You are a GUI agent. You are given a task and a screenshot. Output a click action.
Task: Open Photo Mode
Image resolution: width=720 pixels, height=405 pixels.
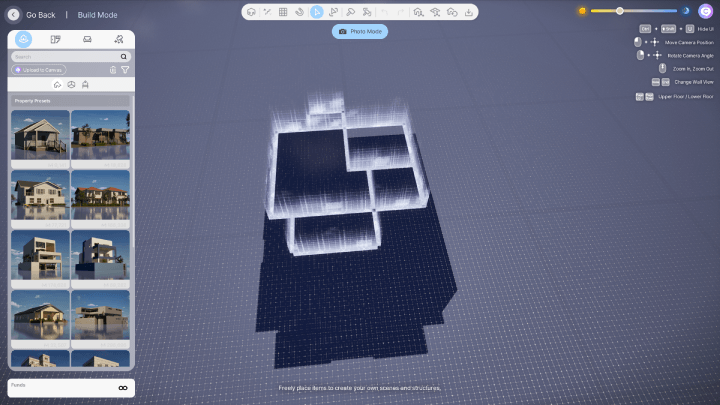[x=360, y=31]
